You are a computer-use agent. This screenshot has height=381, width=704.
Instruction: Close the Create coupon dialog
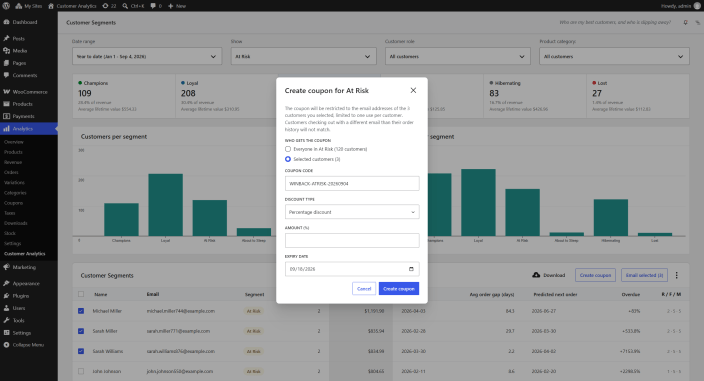pyautogui.click(x=413, y=90)
